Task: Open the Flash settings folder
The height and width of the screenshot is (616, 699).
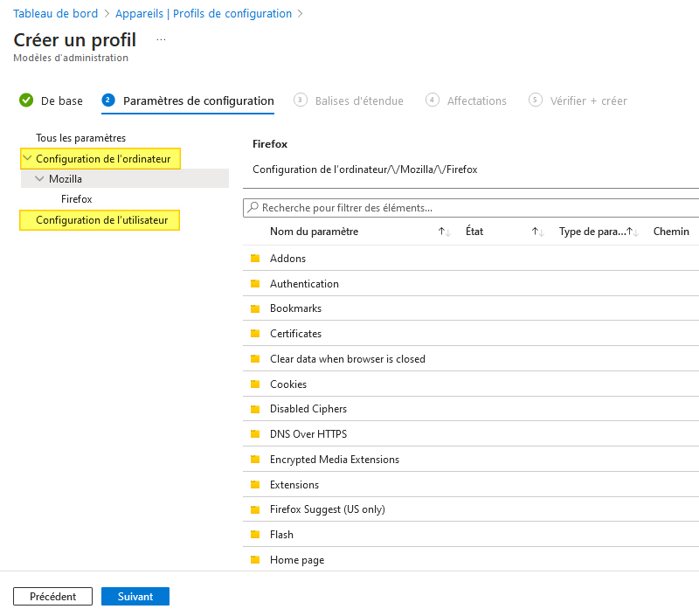Action: pos(254,534)
